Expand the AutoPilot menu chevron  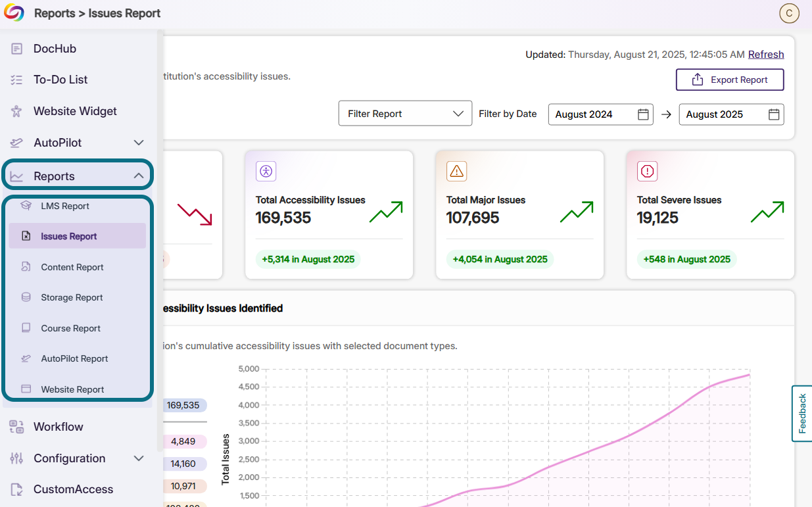139,143
